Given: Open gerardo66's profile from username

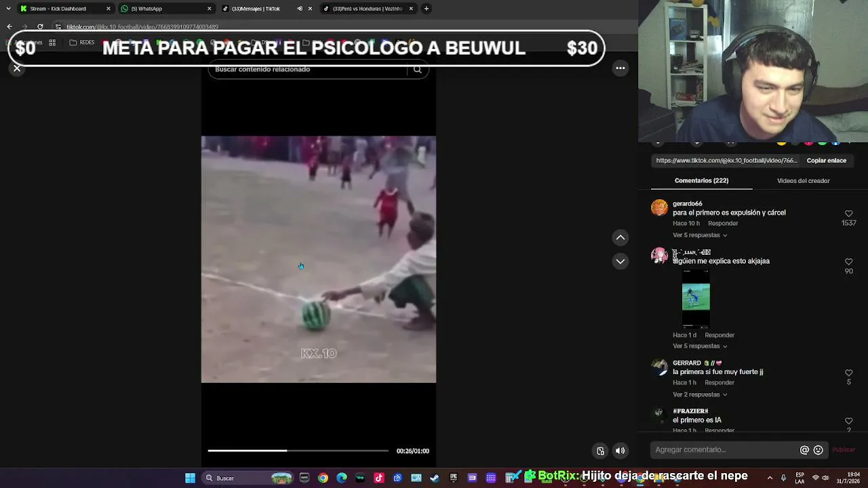Looking at the screenshot, I should (687, 204).
